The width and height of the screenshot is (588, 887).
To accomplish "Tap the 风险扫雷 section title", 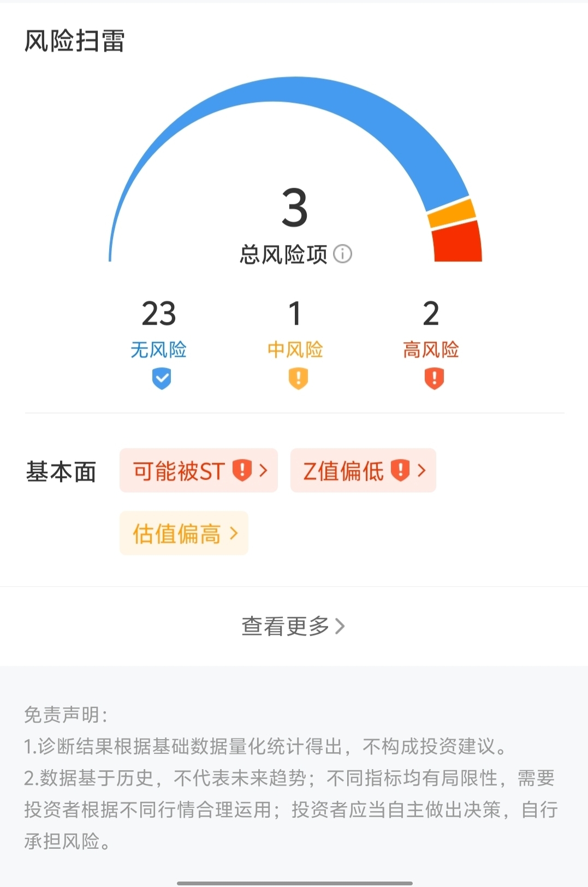I will (x=75, y=41).
